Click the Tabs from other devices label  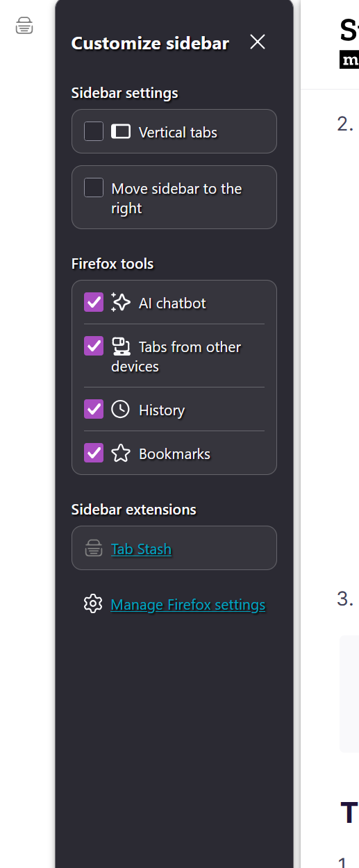tap(176, 356)
